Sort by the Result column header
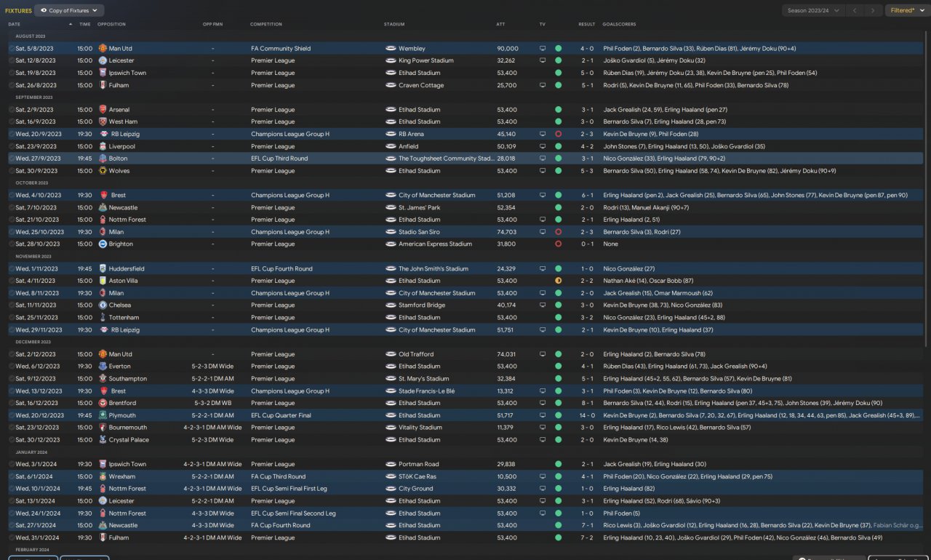This screenshot has height=560, width=931. [x=586, y=24]
